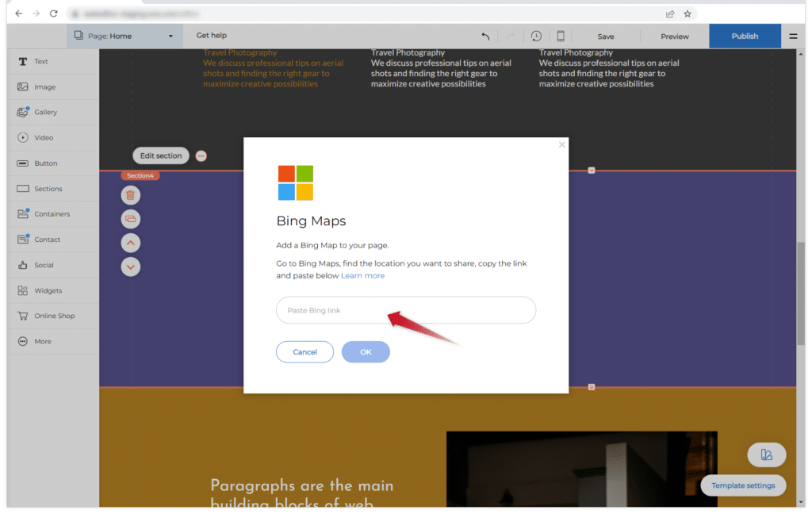Expand the More item in sidebar

click(43, 341)
